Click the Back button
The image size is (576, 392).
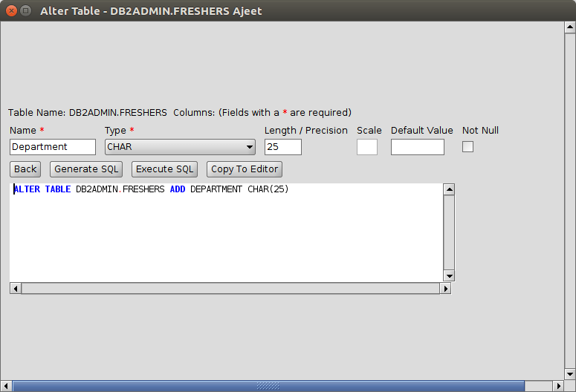[25, 169]
